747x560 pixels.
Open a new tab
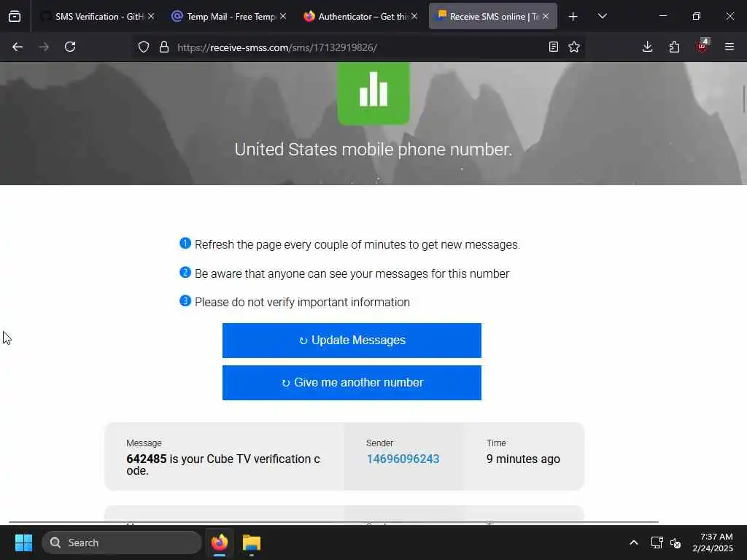point(573,17)
